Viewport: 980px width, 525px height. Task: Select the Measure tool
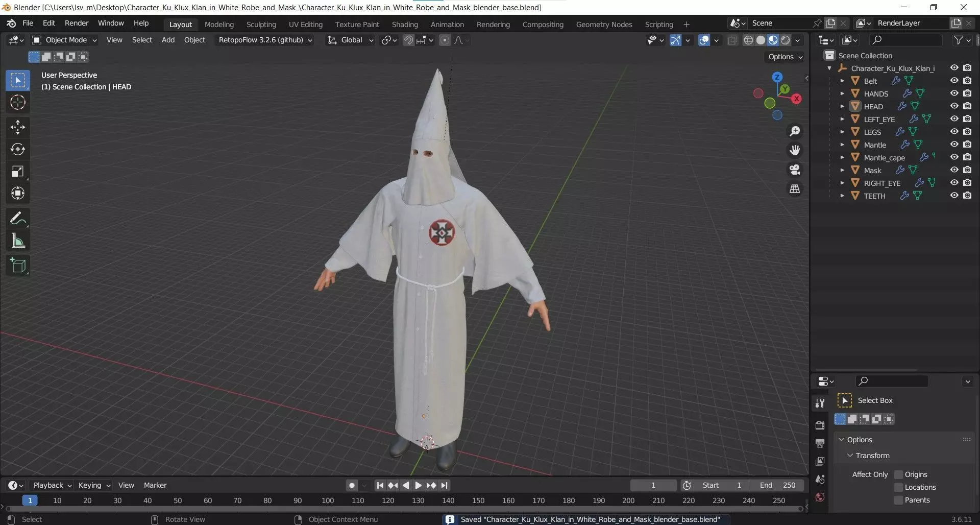[x=18, y=241]
